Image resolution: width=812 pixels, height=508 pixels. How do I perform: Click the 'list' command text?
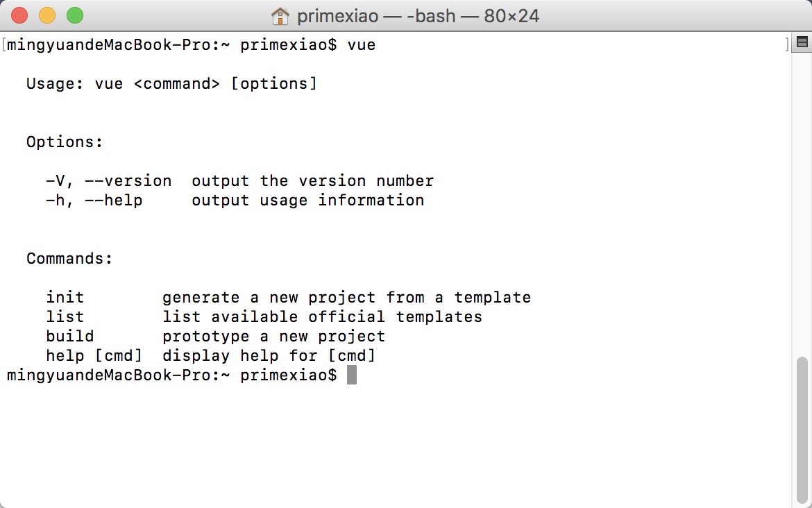click(65, 317)
